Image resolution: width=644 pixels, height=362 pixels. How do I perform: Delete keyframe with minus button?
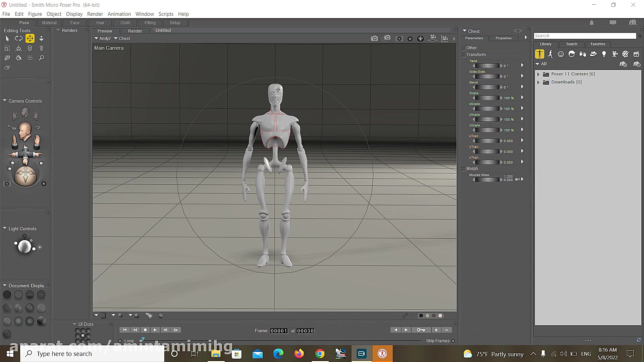point(447,330)
